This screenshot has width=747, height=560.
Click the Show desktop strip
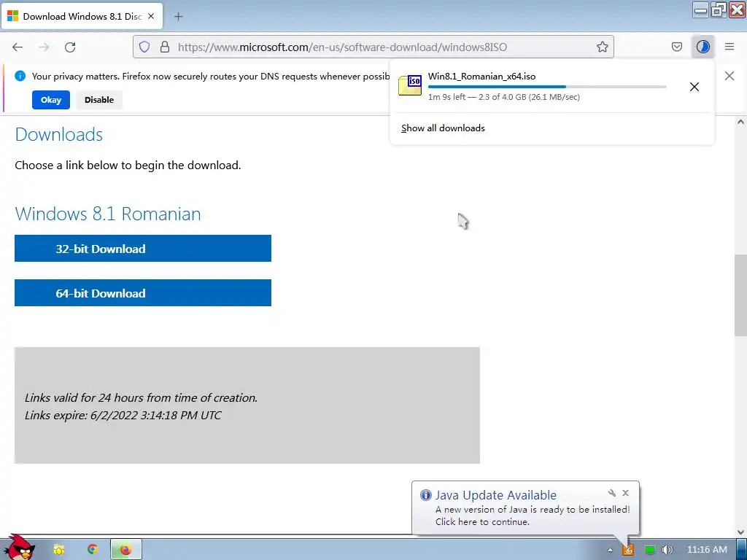[x=741, y=550]
